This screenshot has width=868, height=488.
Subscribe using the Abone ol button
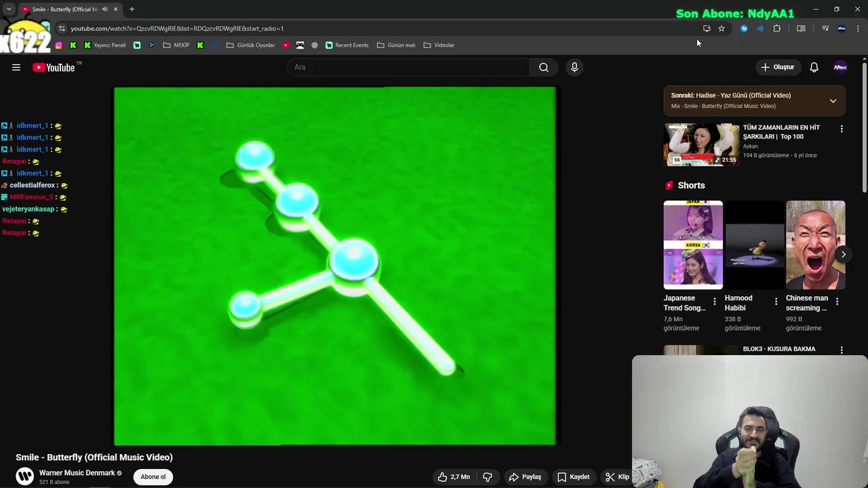coord(153,476)
